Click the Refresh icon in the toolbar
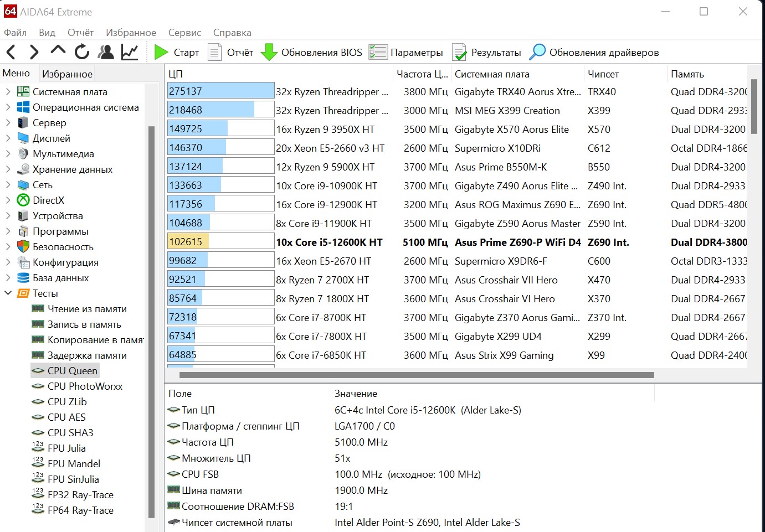The height and width of the screenshot is (532, 765). [x=82, y=52]
